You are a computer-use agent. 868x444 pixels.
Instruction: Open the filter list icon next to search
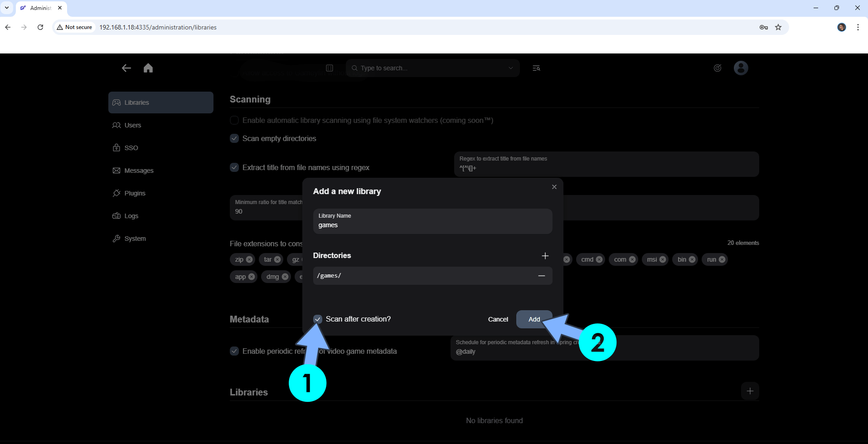(x=536, y=68)
